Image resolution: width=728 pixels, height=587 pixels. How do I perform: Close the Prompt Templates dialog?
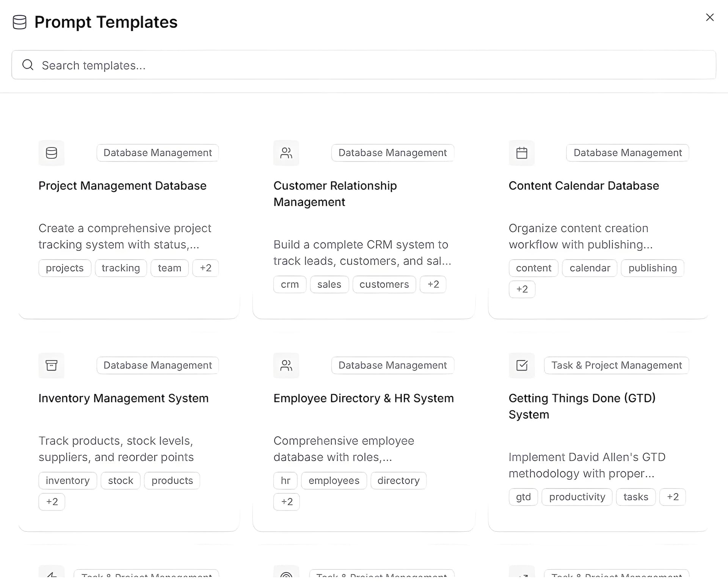pyautogui.click(x=710, y=17)
